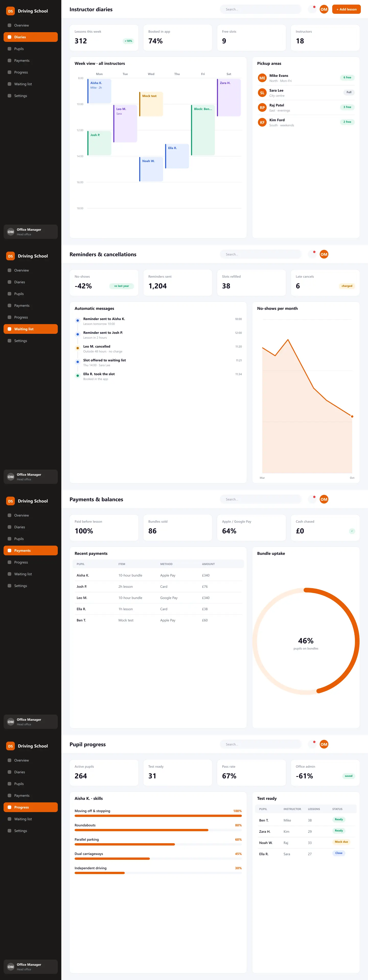368x980 pixels.
Task: Click the orange dot beside Leo M. cancelled
Action: [x=78, y=348]
